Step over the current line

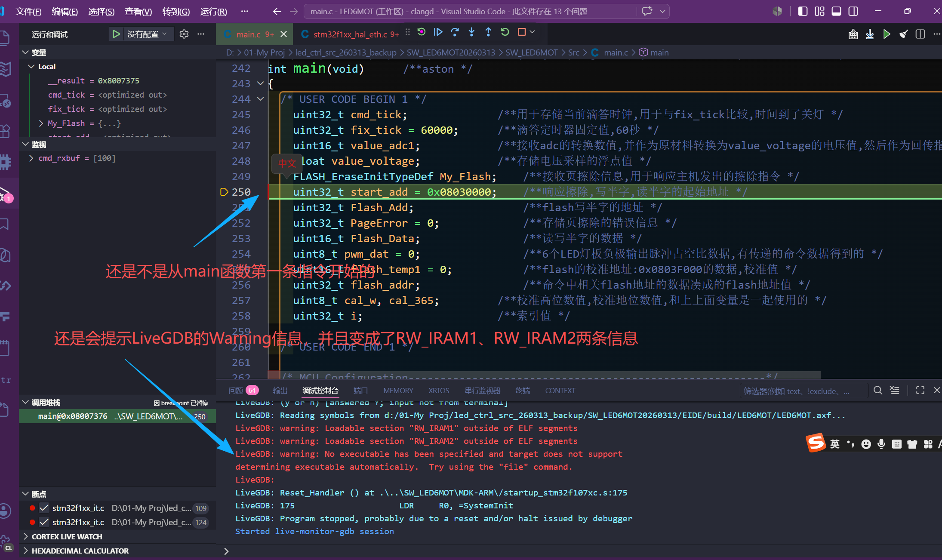pos(455,32)
